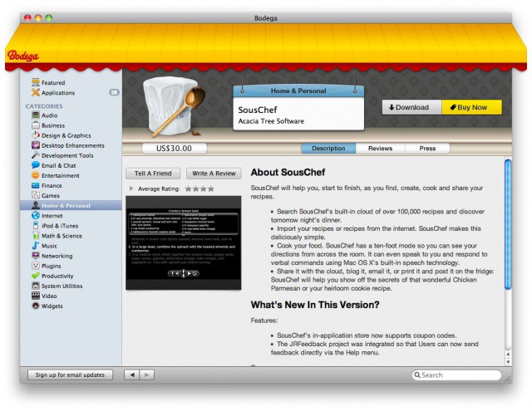Click the search magnifying glass icon
532x411 pixels.
[x=417, y=374]
